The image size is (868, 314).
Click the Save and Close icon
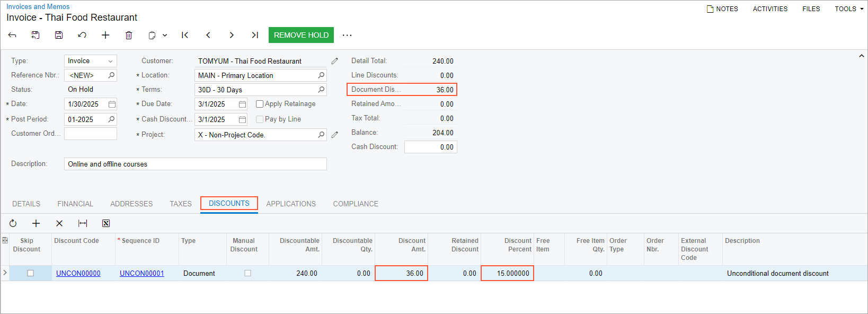click(36, 35)
